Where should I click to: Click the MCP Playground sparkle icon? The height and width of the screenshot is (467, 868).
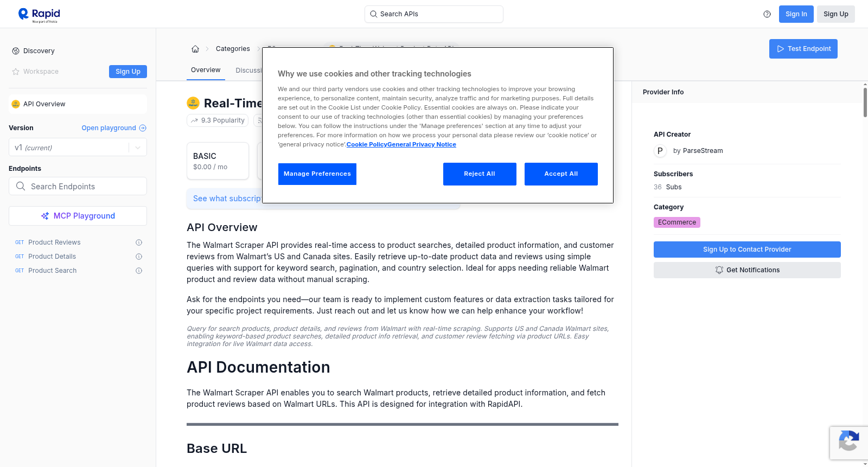pyautogui.click(x=45, y=216)
